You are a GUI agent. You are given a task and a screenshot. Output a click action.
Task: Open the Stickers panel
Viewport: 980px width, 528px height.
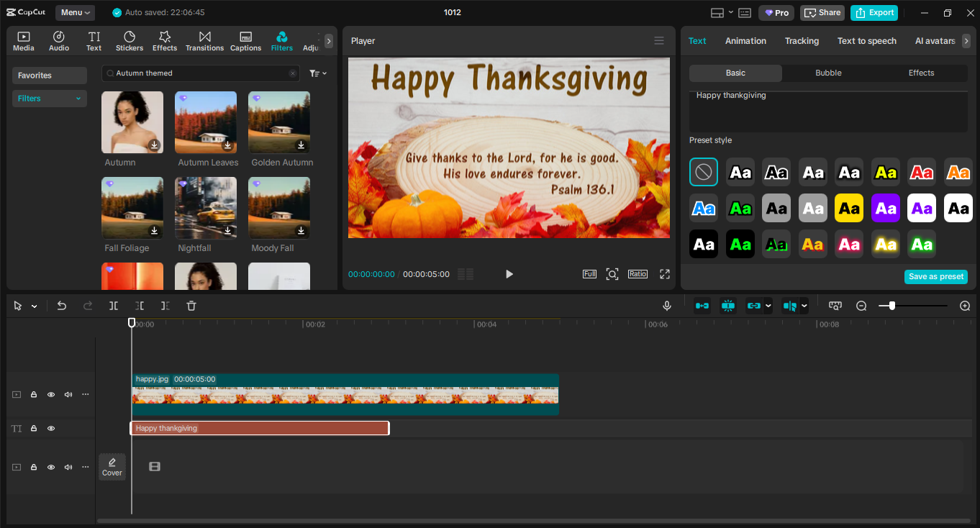pyautogui.click(x=130, y=40)
